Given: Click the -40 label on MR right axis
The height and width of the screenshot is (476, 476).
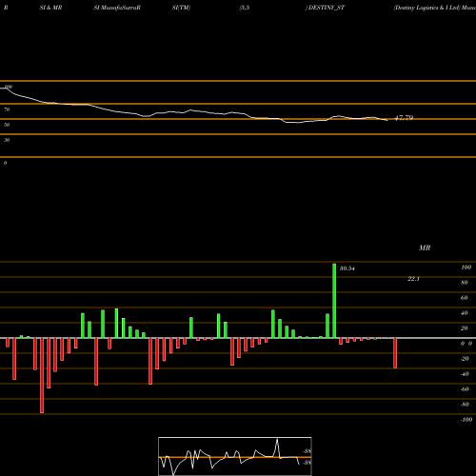Looking at the screenshot, I should (465, 374).
